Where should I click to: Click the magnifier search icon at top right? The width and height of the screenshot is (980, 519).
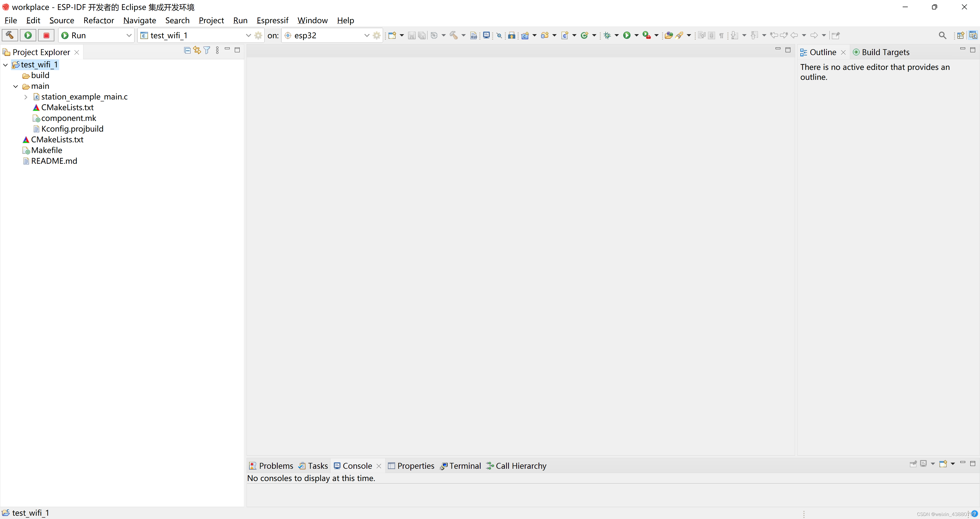pos(942,35)
